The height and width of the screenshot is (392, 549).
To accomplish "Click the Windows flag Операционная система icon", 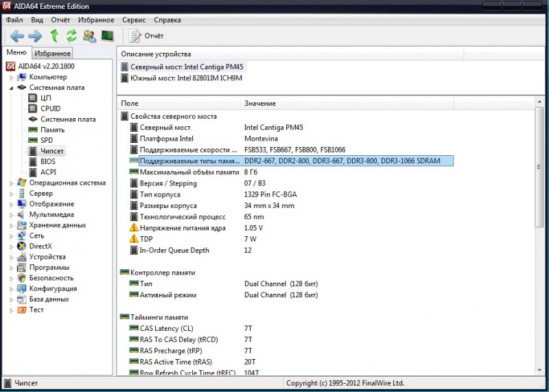I will point(22,183).
